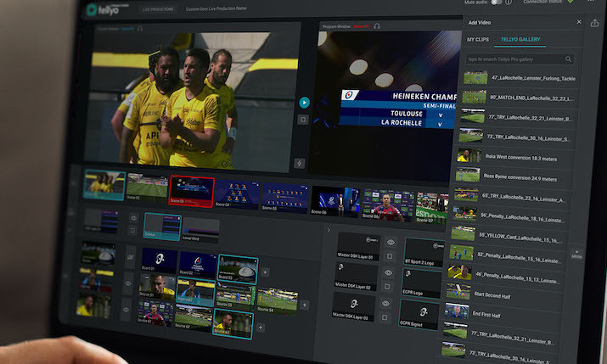607x364 pixels.
Task: Click the Tellyo logo
Action: [103, 10]
